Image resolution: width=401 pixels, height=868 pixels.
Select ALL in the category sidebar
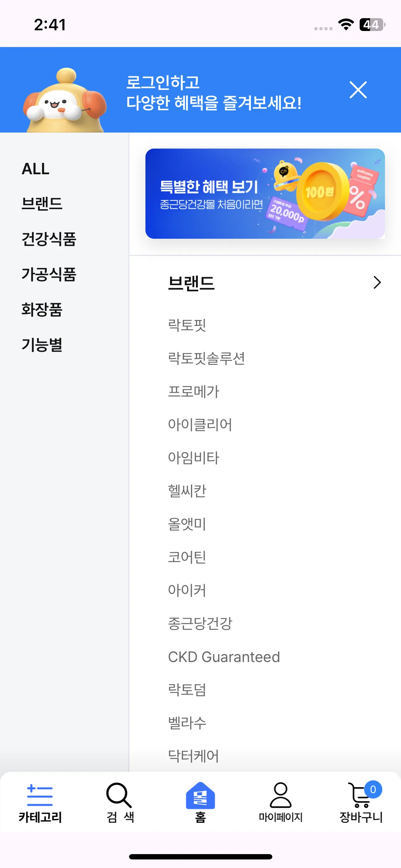[36, 169]
